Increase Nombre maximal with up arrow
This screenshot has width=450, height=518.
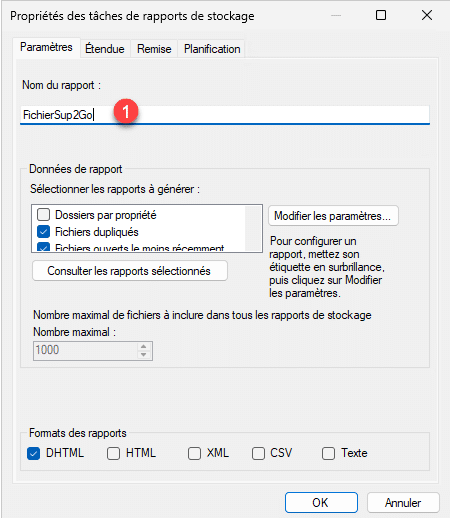pyautogui.click(x=143, y=346)
